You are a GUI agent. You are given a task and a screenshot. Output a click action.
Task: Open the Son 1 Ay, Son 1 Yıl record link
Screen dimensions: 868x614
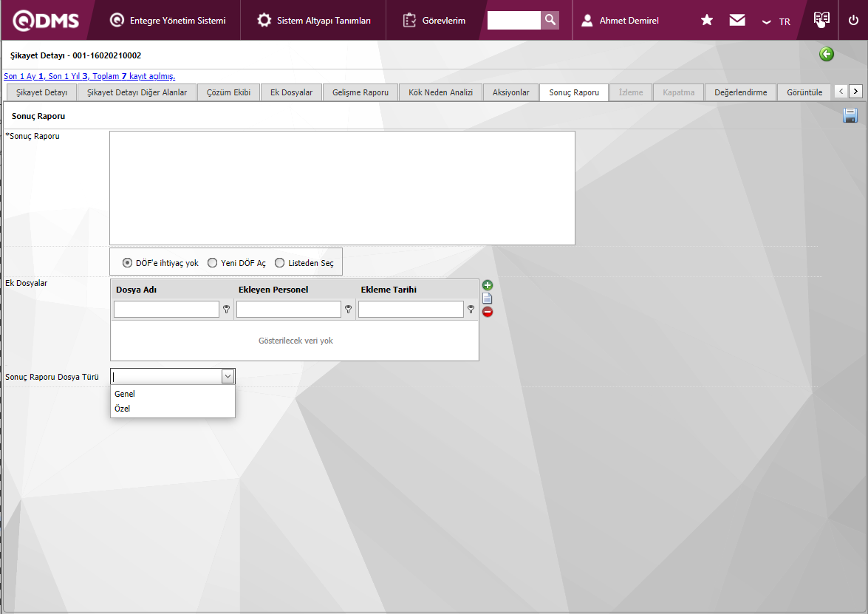tap(89, 76)
